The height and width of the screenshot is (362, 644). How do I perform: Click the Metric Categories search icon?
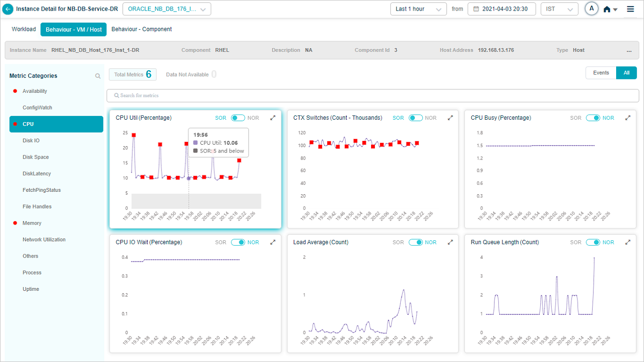tap(98, 76)
